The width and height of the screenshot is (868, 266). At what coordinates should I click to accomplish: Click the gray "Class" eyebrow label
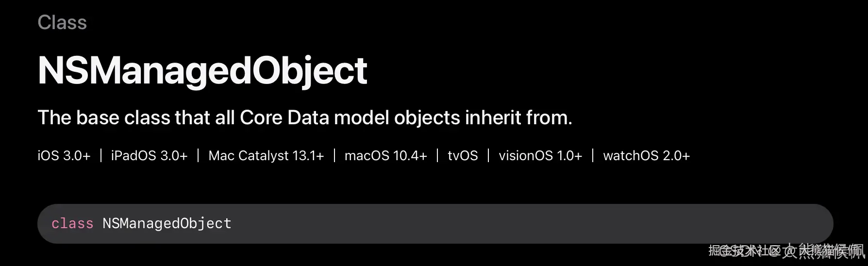(62, 22)
